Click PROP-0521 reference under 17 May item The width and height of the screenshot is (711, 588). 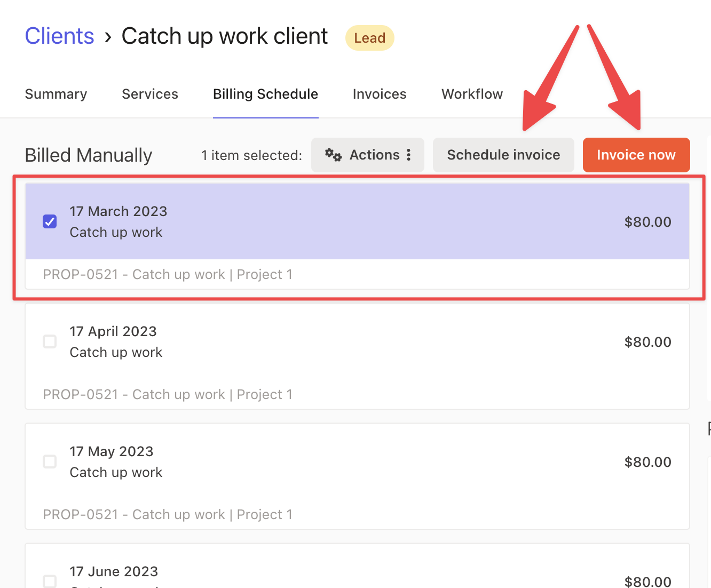point(168,514)
